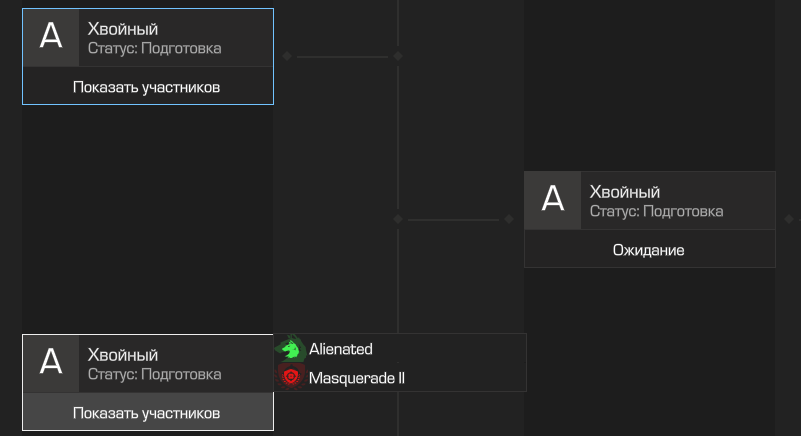The image size is (801, 436).
Task: Select the A avatar in the Ожидание card
Action: (553, 200)
